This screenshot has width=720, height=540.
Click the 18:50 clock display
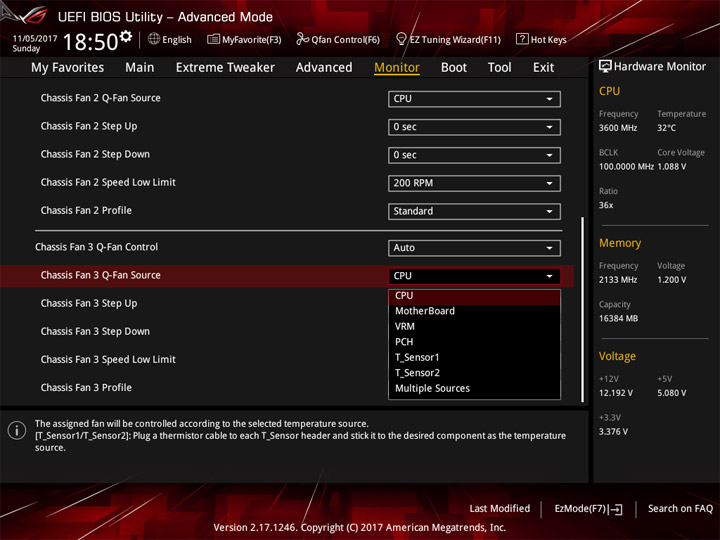[90, 42]
